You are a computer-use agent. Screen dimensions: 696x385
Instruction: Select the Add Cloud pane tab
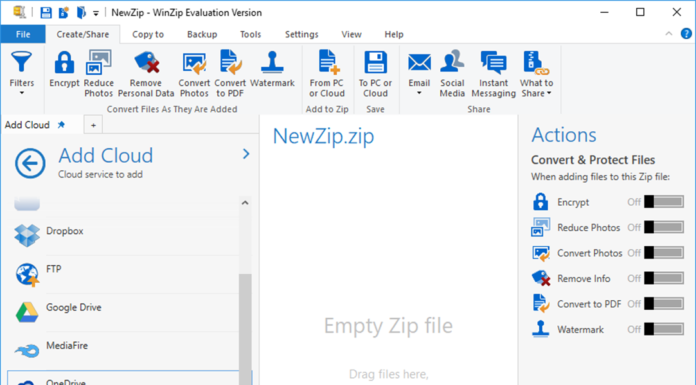[42, 125]
